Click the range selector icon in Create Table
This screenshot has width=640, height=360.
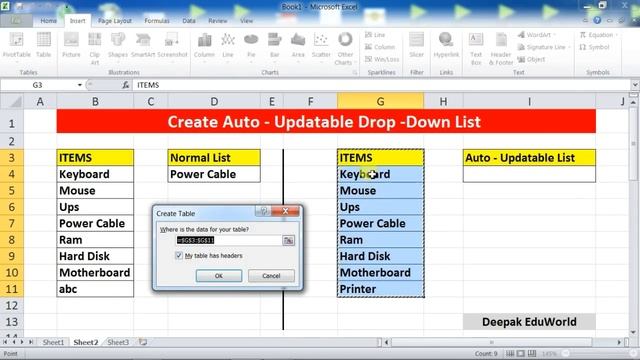tap(288, 240)
